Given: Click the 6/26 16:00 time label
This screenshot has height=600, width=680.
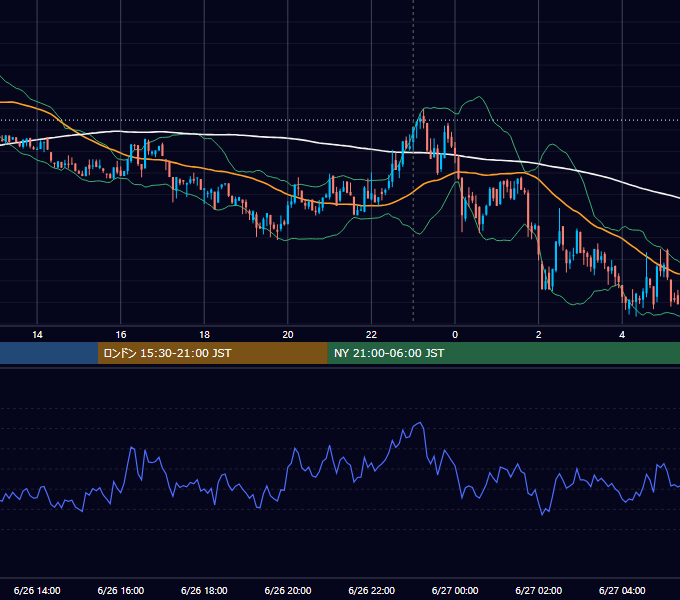Looking at the screenshot, I should click(121, 590).
